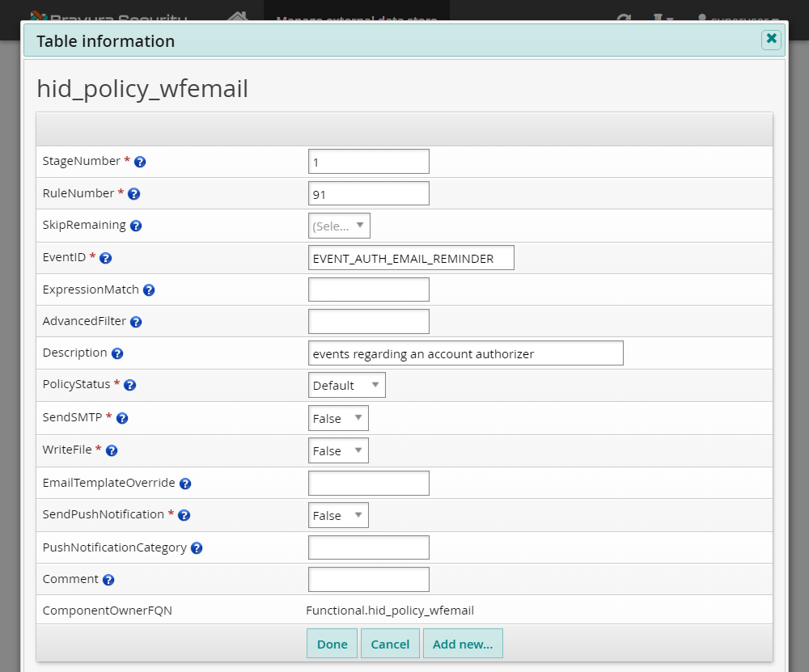809x672 pixels.
Task: Click Add new to create another entry
Action: point(463,644)
